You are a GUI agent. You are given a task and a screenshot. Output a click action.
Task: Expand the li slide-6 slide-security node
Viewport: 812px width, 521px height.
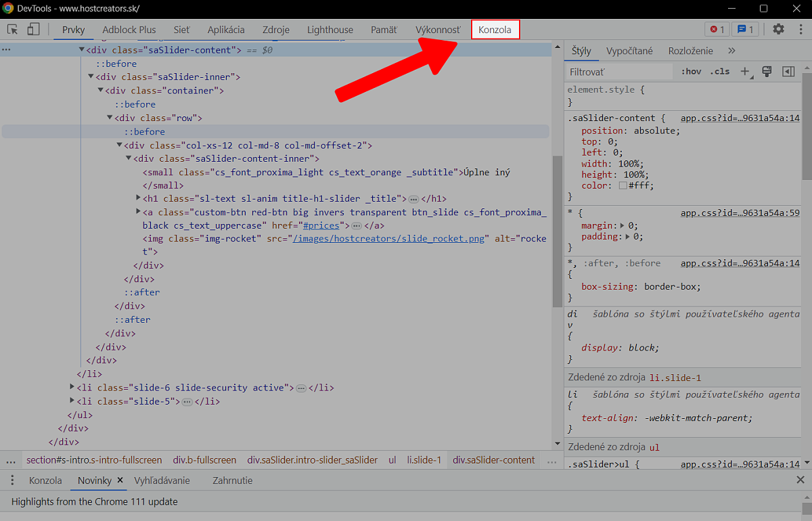[72, 387]
